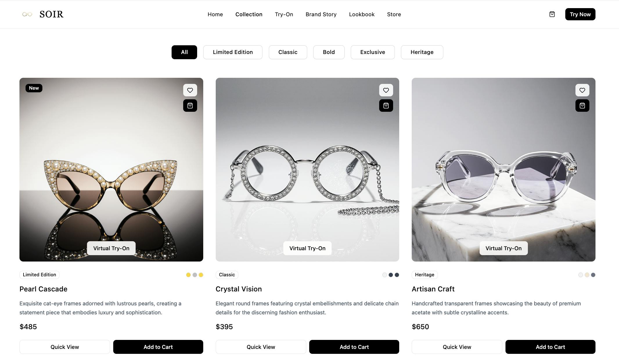Image resolution: width=619 pixels, height=364 pixels.
Task: Pick the gray color swatch for Pearl Cascade
Action: coord(195,275)
